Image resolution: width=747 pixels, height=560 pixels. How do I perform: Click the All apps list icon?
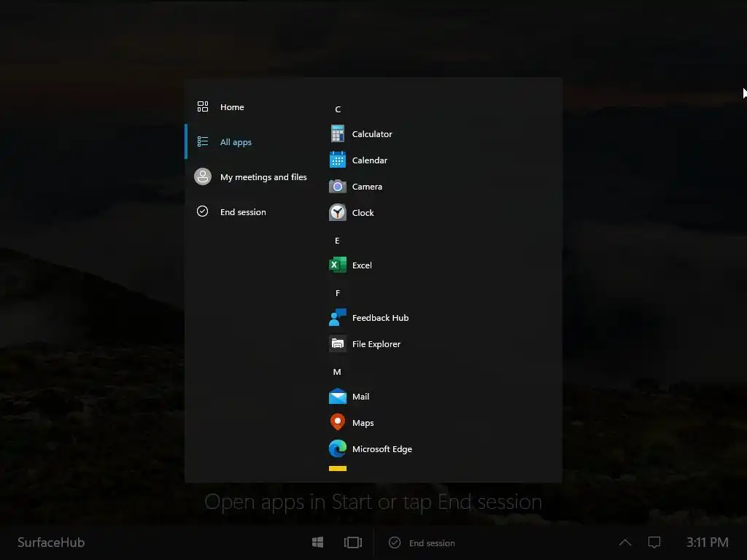click(203, 141)
